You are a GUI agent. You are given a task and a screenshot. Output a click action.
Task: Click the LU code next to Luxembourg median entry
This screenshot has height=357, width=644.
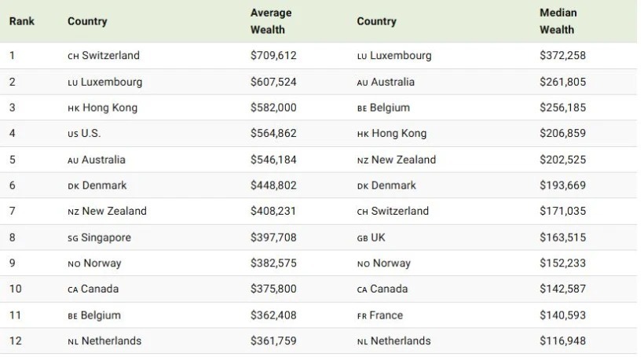click(361, 57)
